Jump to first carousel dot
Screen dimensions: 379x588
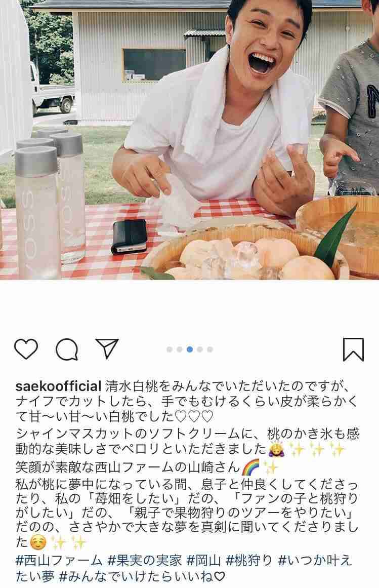pyautogui.click(x=170, y=349)
